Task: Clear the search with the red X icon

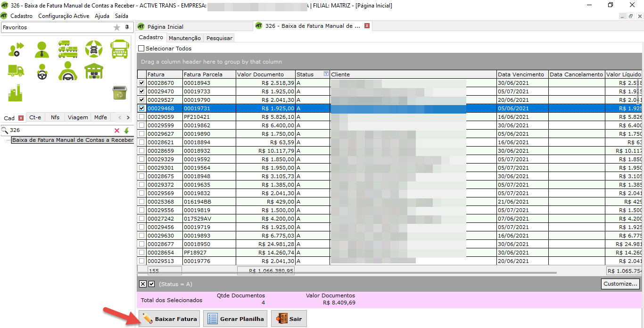Action: click(x=117, y=131)
